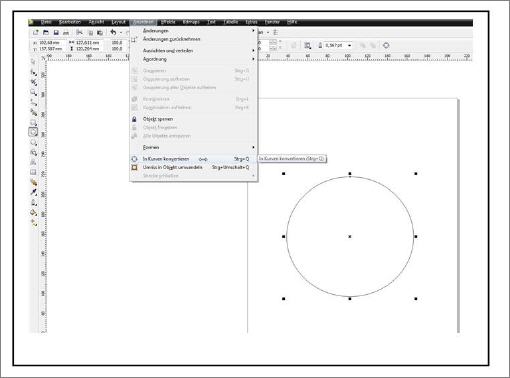Select the Shape tool in toolbox
The image size is (510, 378).
pos(33,72)
